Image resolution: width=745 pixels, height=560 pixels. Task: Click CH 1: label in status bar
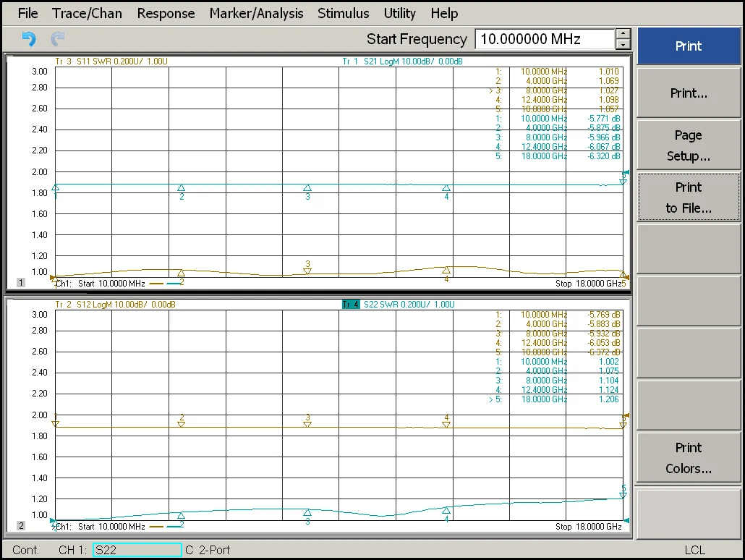(73, 550)
